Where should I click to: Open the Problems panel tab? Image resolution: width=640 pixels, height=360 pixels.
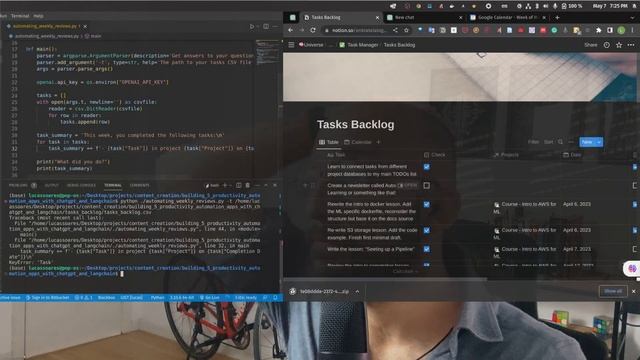tap(18, 185)
